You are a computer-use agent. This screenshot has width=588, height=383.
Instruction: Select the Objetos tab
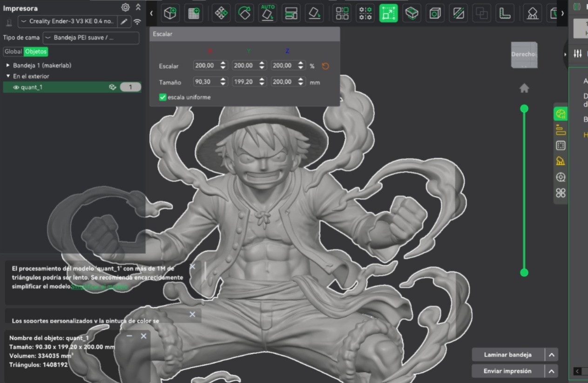(36, 52)
